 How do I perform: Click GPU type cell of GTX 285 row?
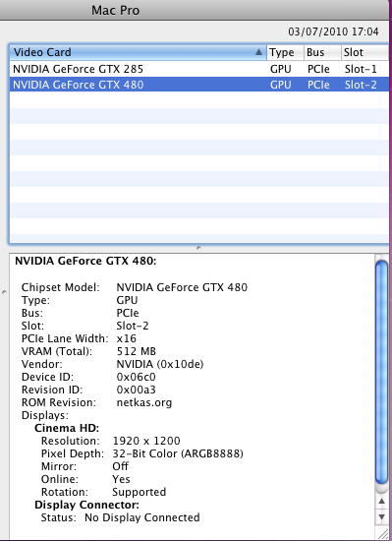pyautogui.click(x=280, y=69)
